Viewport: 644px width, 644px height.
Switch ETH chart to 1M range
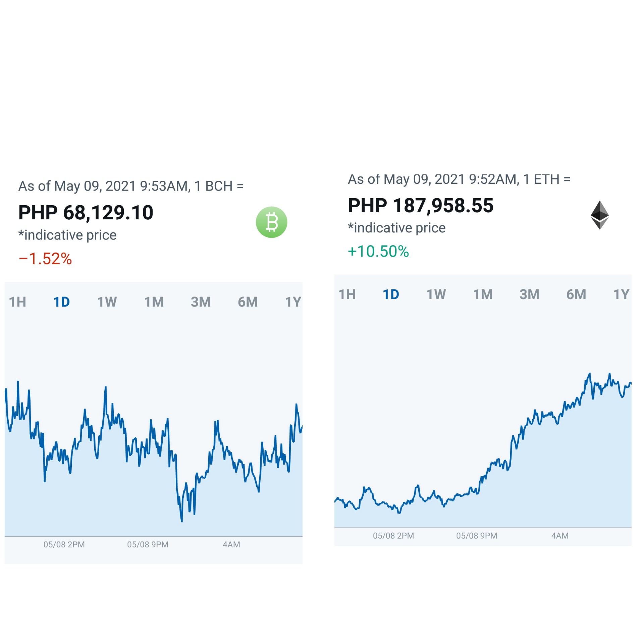(483, 294)
